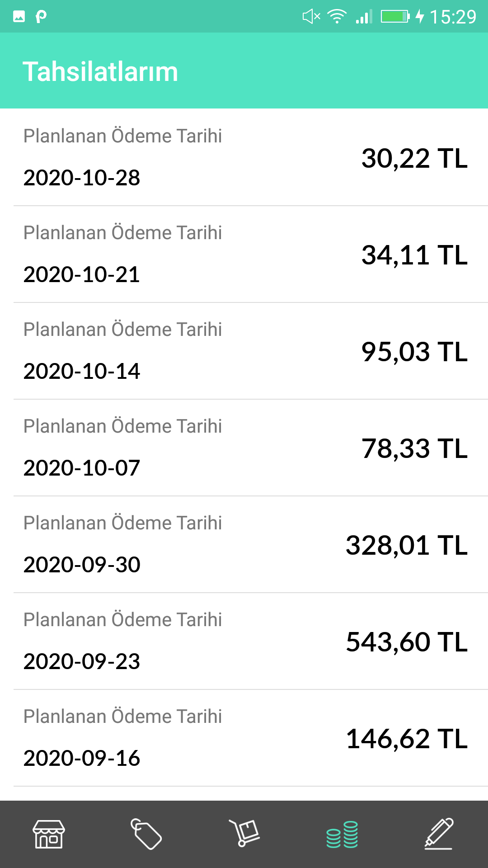
Task: Tap the picture notification icon
Action: pos(19,17)
